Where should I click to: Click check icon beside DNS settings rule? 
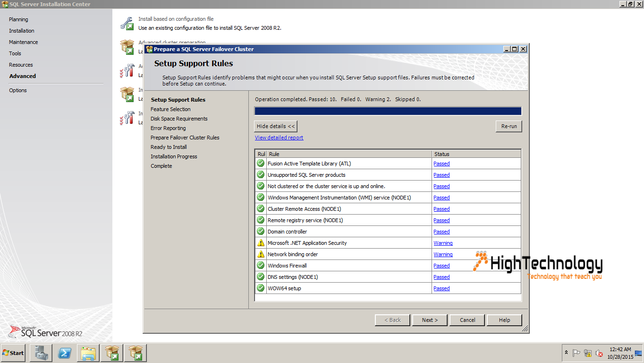pos(261,277)
